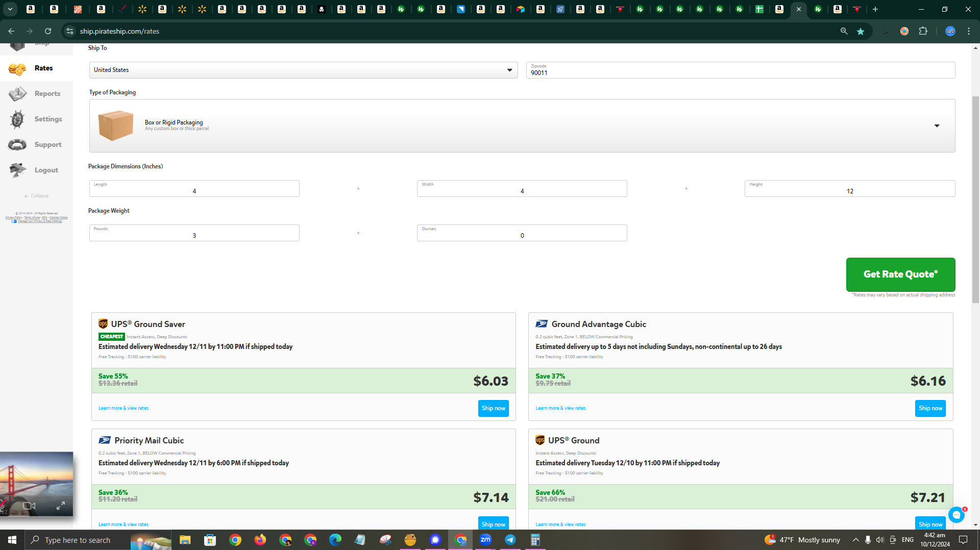Click the UPS logo on UPS Ground card

[540, 440]
